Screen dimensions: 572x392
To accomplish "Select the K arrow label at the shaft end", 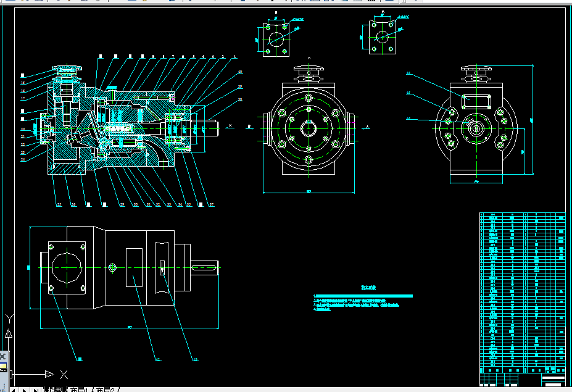I will 230,126.
